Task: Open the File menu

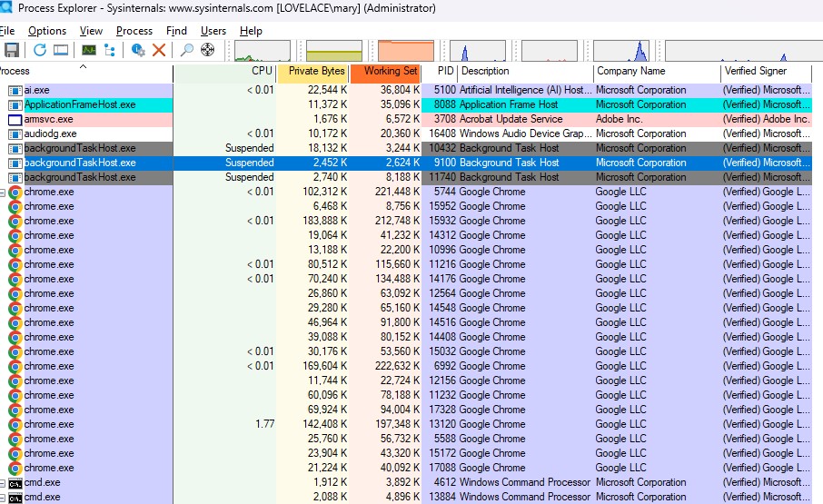Action: (7, 31)
